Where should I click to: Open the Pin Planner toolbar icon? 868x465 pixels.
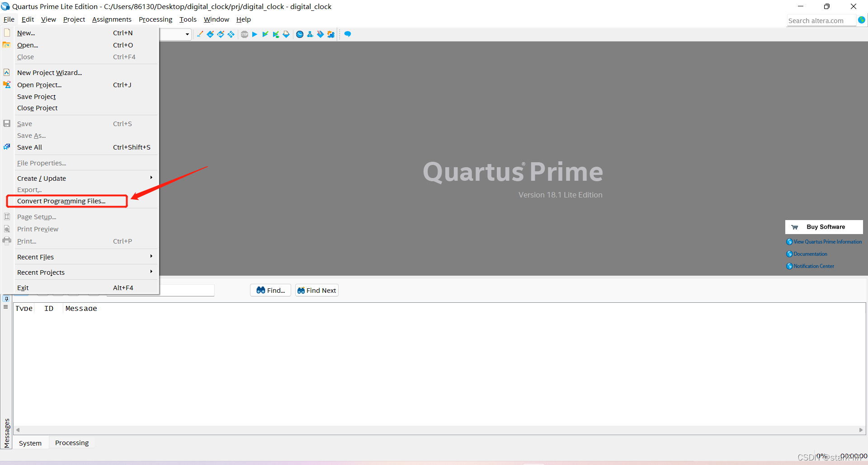point(221,34)
